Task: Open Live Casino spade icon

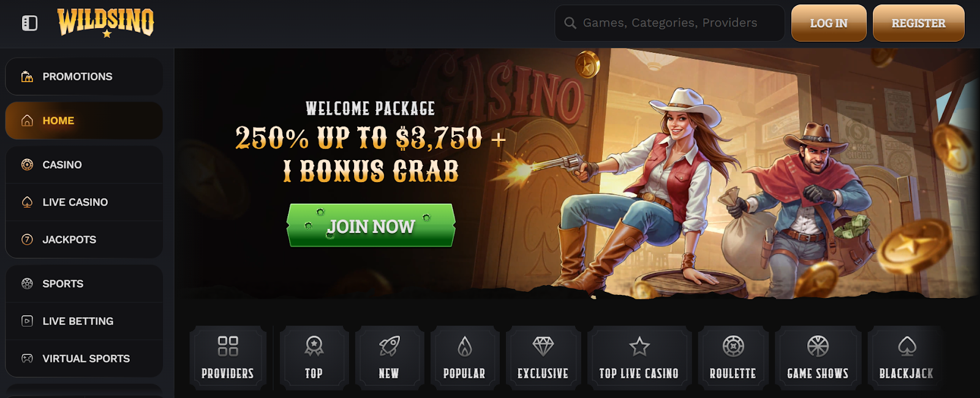Action: (x=27, y=202)
